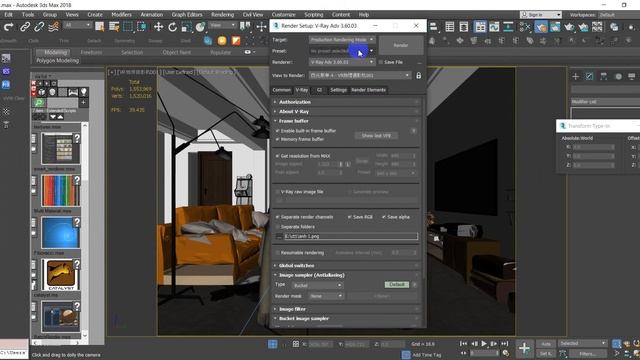Viewport: 640px width, 360px height.
Task: Open the Renderer V-Ray Adv dropdown
Action: [x=342, y=62]
